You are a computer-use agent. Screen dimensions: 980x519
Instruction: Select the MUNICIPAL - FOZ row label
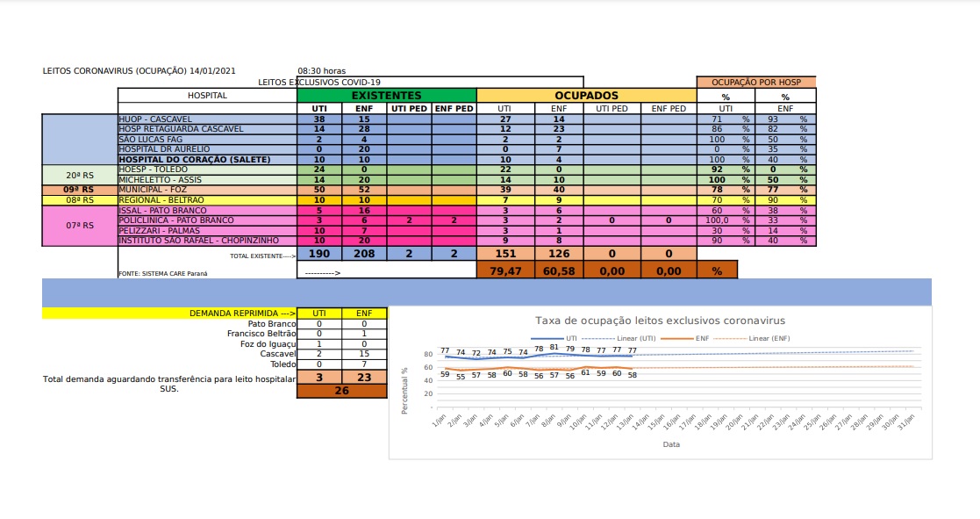tap(207, 190)
